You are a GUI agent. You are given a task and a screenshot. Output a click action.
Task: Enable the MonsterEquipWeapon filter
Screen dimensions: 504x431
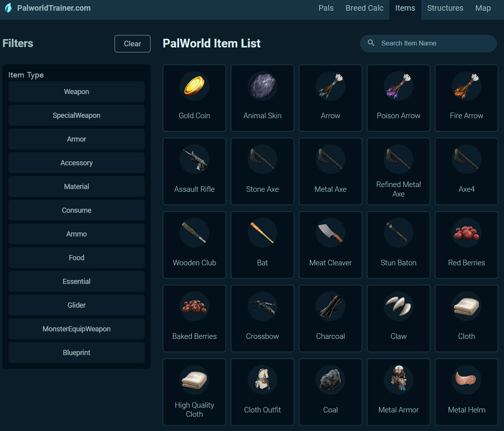tap(76, 329)
